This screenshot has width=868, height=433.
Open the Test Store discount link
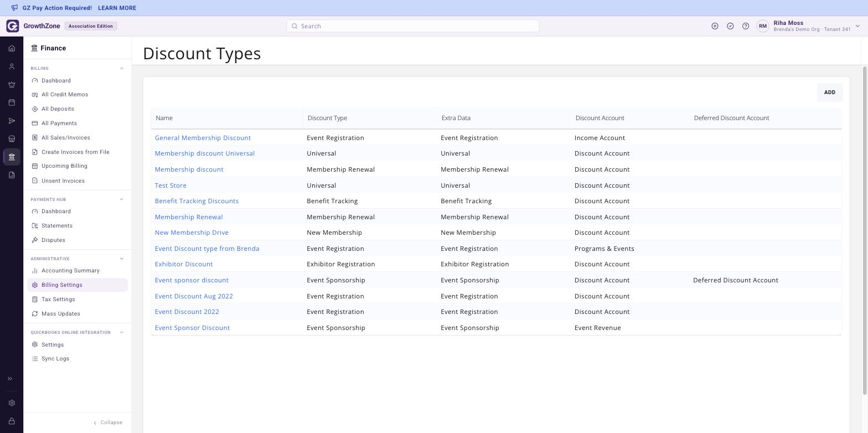170,185
